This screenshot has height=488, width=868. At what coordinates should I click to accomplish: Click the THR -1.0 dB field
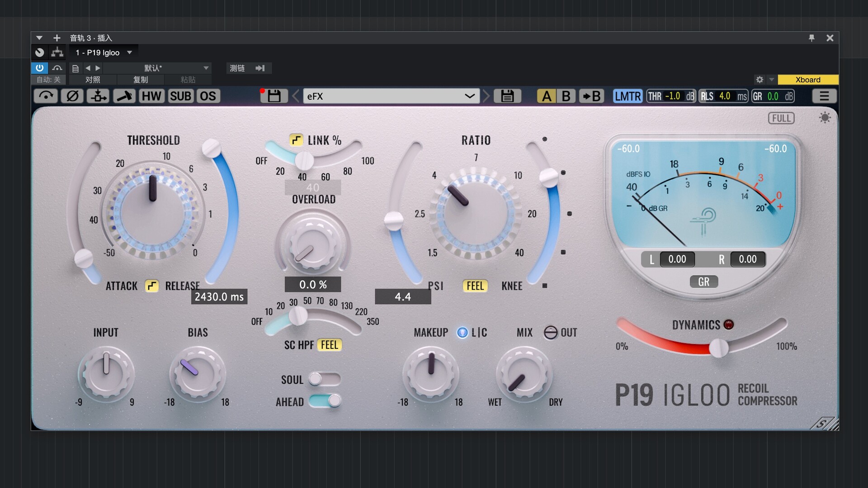[671, 96]
